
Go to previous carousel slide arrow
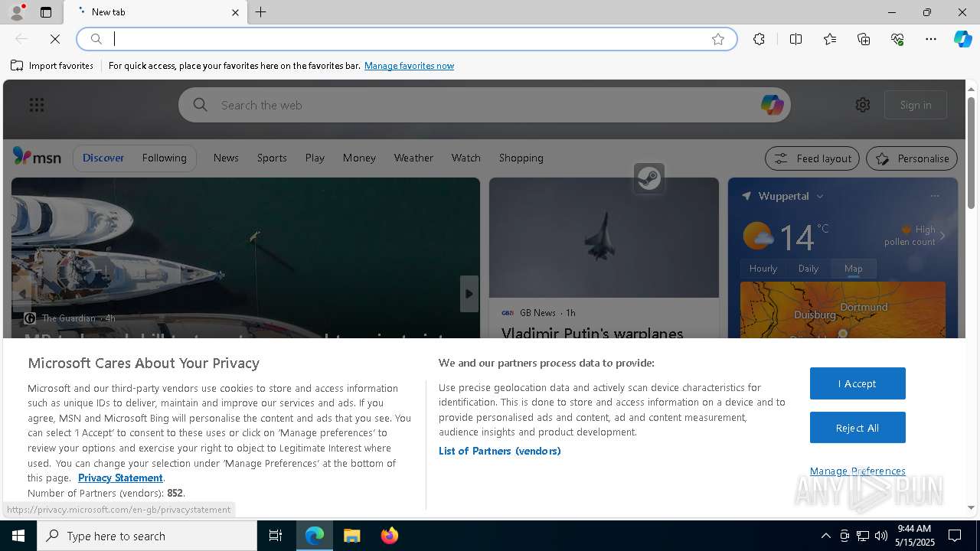point(21,294)
